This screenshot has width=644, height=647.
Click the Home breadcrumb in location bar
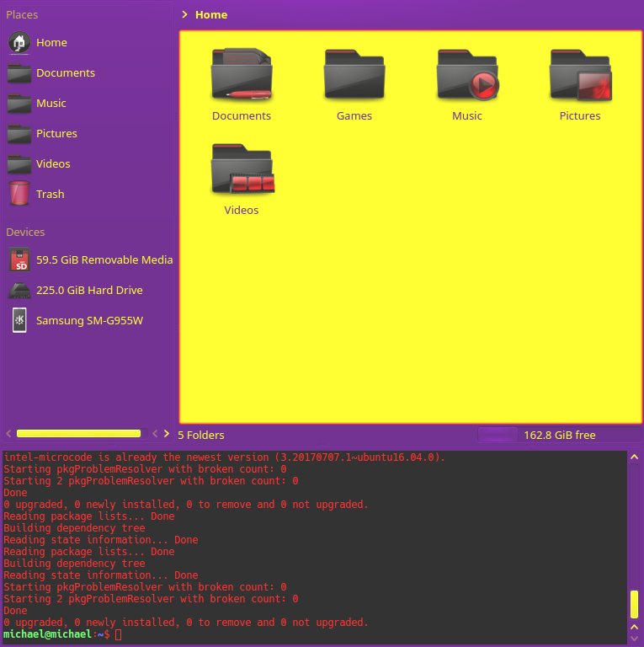coord(211,15)
